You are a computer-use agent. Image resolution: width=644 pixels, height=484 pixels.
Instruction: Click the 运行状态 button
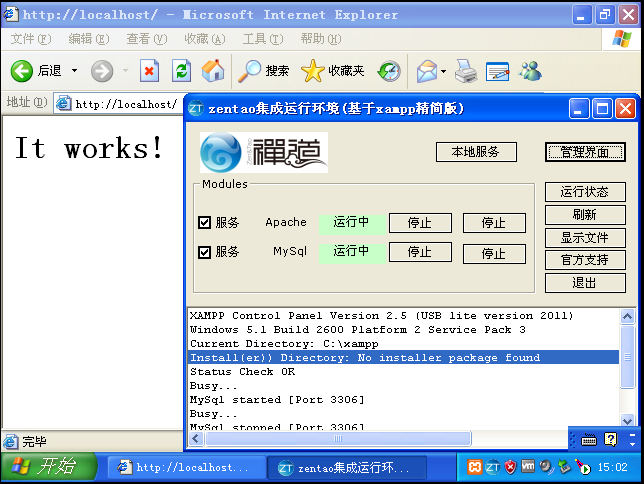click(585, 192)
